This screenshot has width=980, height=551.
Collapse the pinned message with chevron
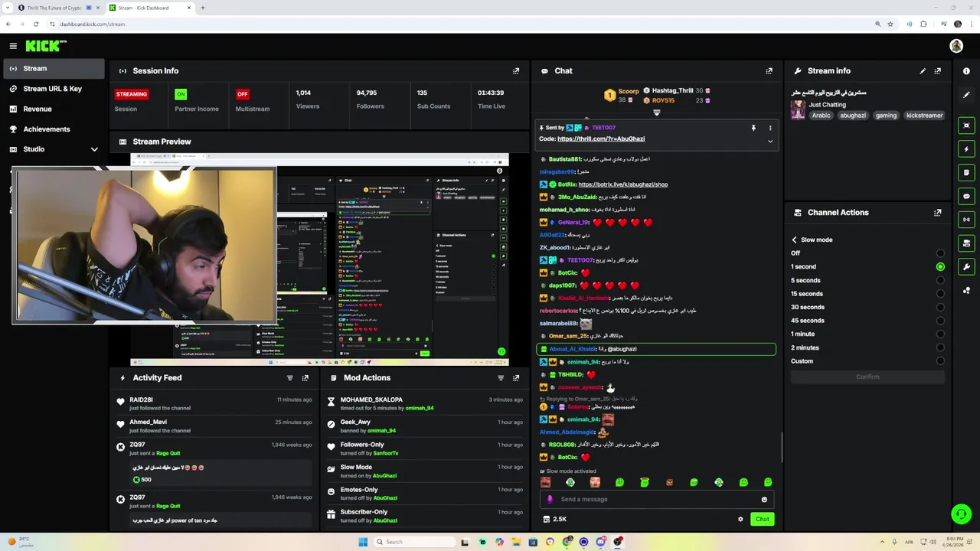pos(770,141)
